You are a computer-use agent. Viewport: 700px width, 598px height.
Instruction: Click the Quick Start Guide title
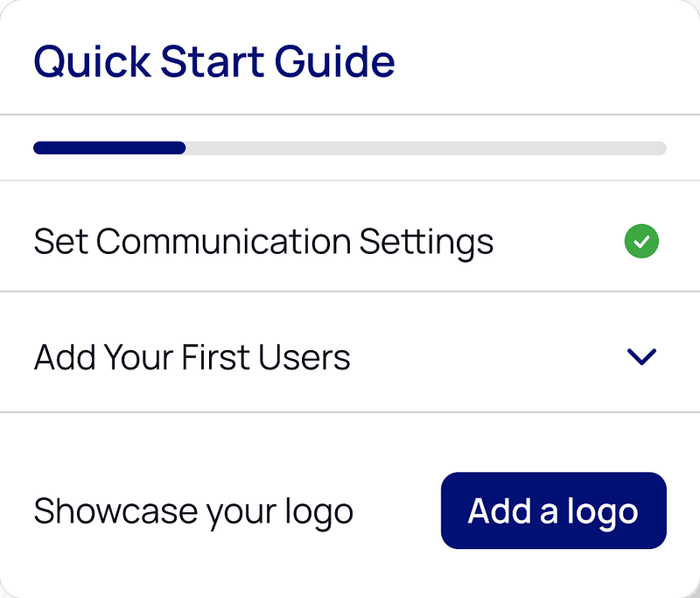214,61
